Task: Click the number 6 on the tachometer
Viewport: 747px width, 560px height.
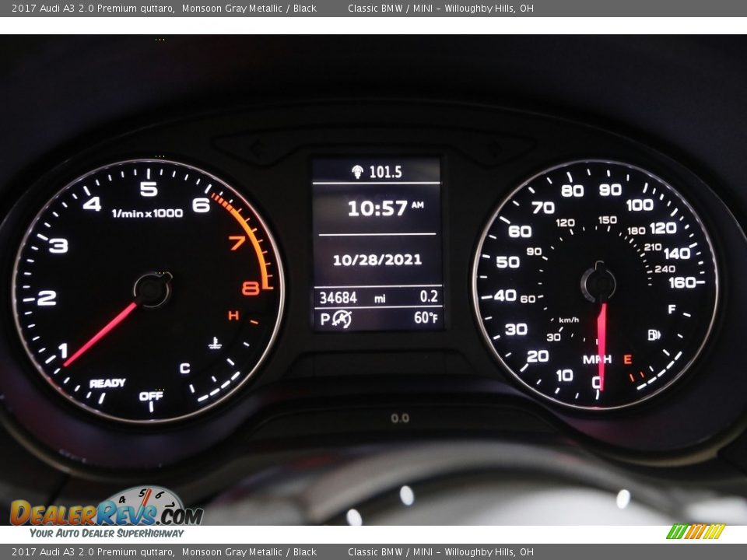Action: point(201,205)
